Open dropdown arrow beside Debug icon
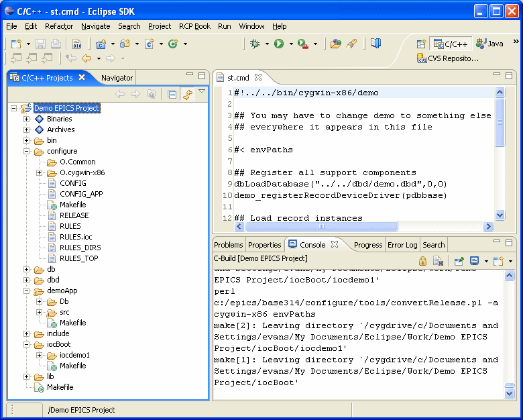This screenshot has height=420, width=523. tap(267, 44)
